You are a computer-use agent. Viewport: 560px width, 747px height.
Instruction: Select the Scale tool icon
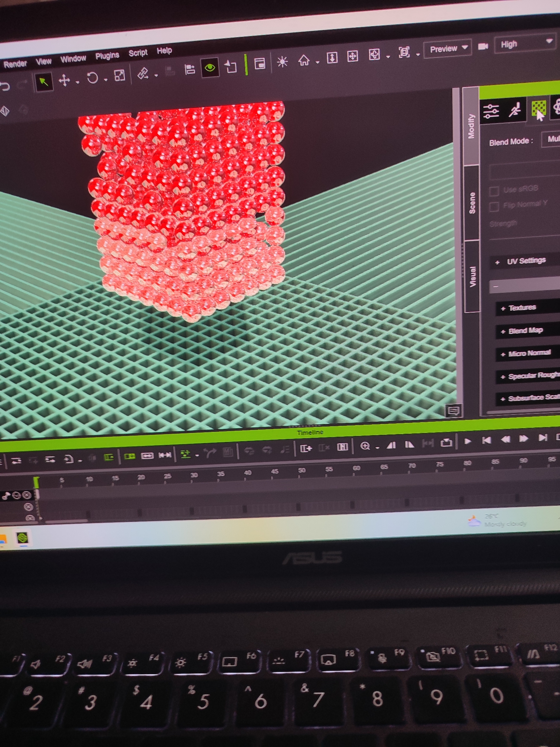point(119,75)
